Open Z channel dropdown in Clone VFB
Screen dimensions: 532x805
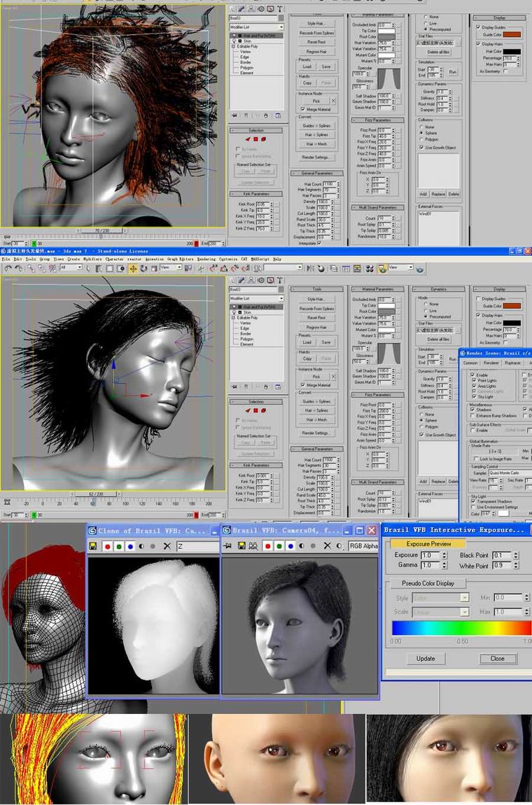198,546
